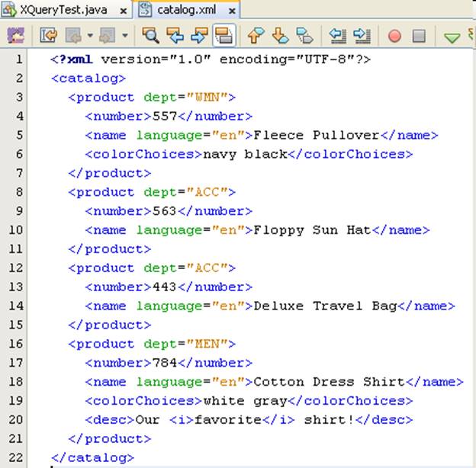Click the Find Selection magnifier icon
Viewport: 476px width, 468px height.
pyautogui.click(x=151, y=35)
